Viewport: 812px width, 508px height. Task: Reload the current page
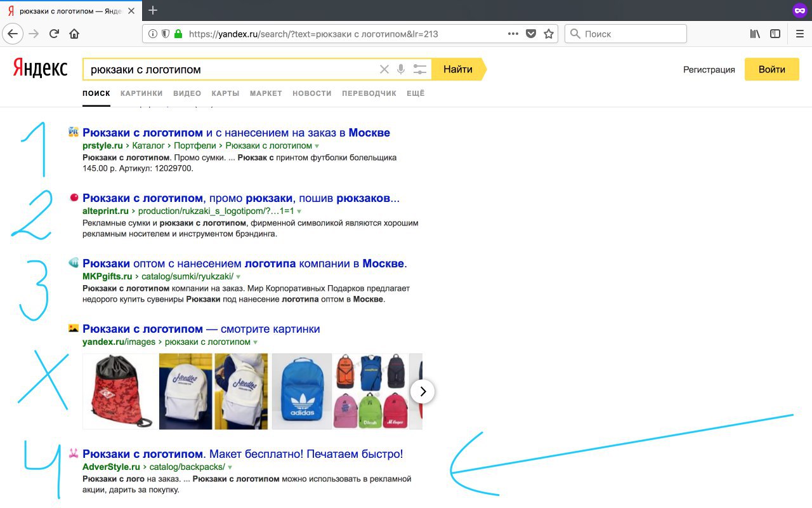[55, 34]
